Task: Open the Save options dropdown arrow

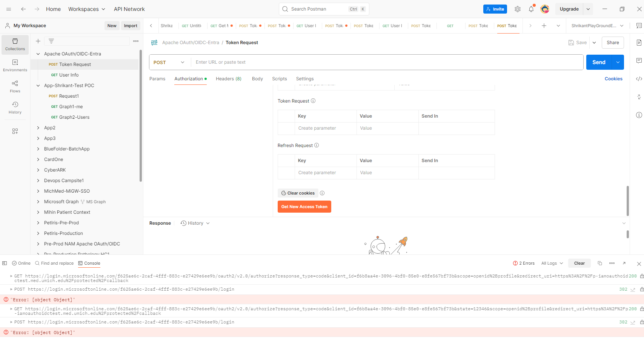Action: click(x=594, y=43)
